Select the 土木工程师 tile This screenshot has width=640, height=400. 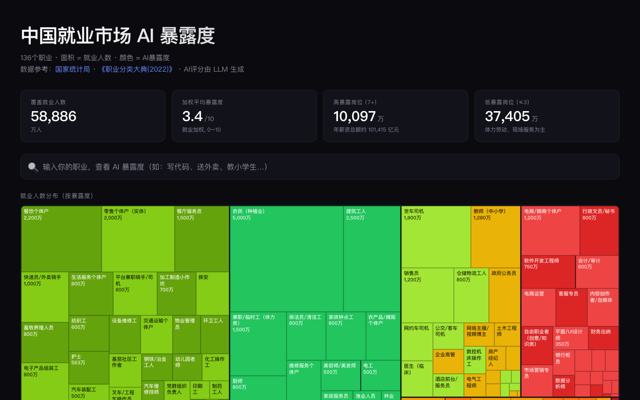point(507,335)
